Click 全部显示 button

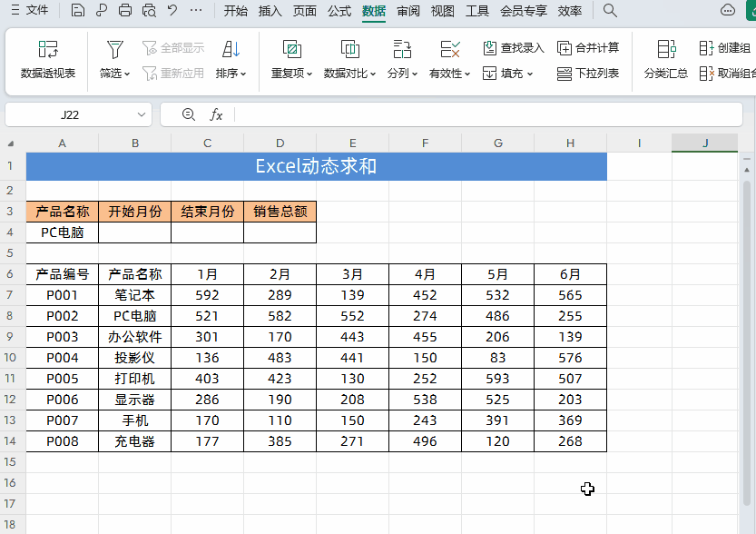[173, 48]
